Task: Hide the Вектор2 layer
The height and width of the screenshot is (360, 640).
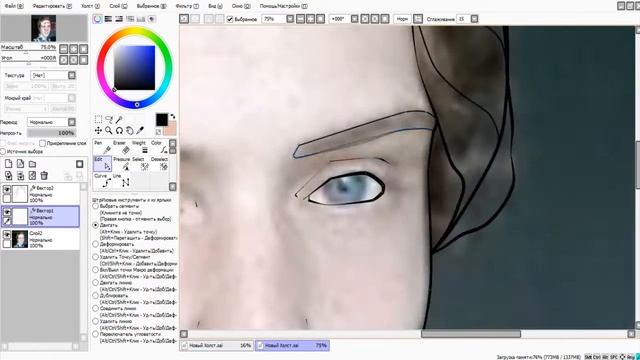Action: pos(7,189)
